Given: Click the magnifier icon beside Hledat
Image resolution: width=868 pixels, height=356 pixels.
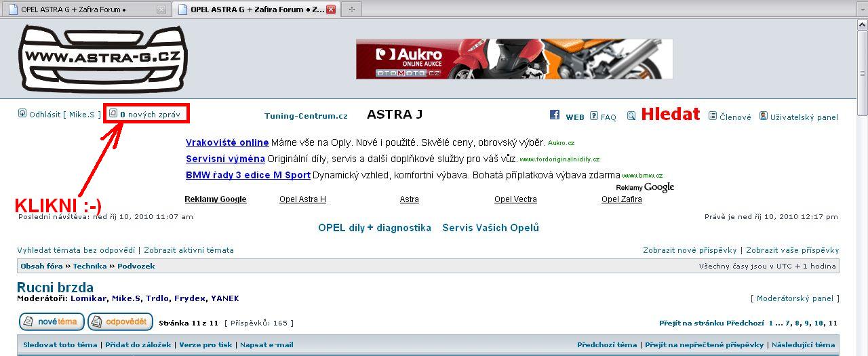Looking at the screenshot, I should (631, 116).
